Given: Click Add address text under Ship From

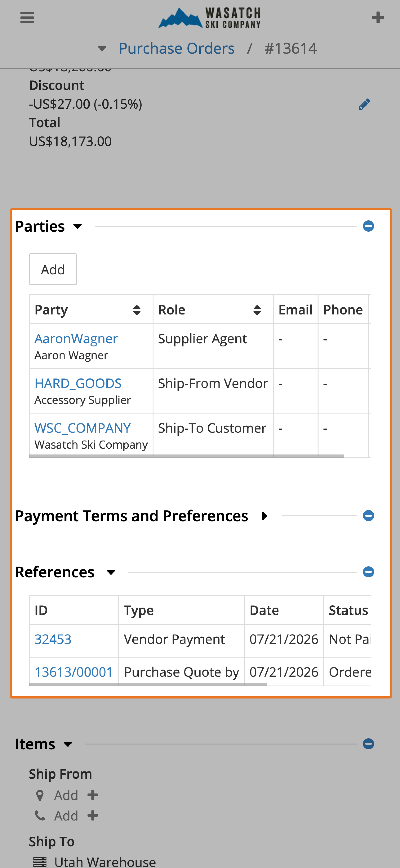Looking at the screenshot, I should 66,795.
